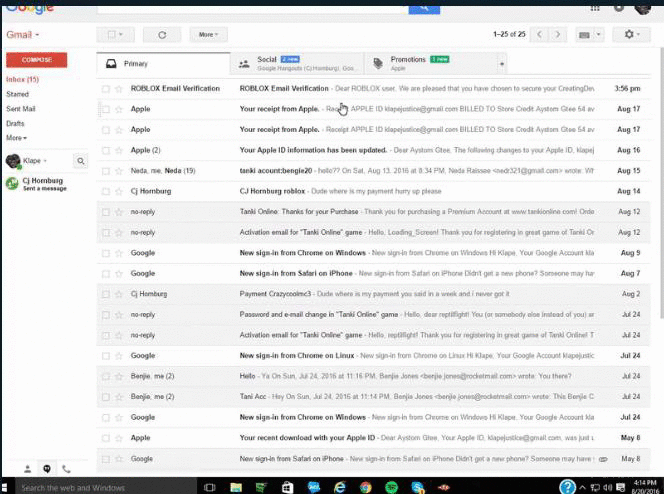The image size is (664, 494).
Task: Go to newer messages page arrow
Action: point(540,34)
